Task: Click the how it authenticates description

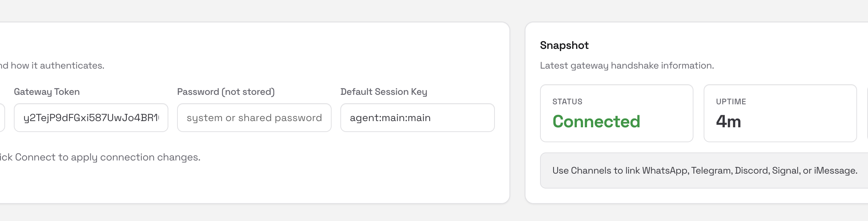Action: 52,66
